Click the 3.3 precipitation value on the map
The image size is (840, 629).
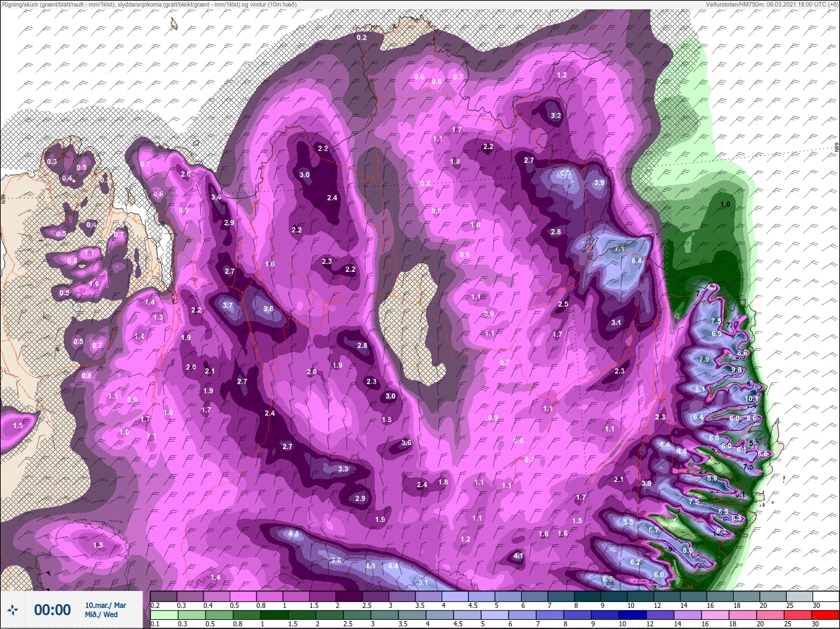tap(343, 469)
